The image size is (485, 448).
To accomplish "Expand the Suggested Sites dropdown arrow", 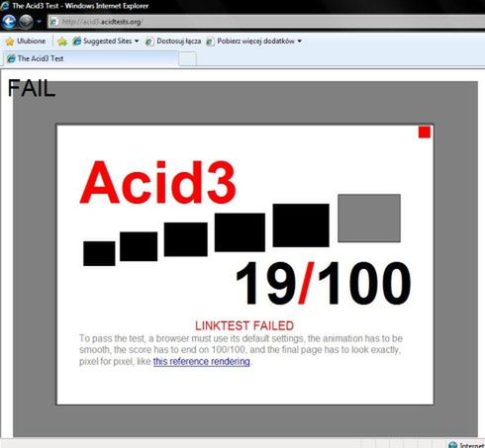I will pos(137,42).
